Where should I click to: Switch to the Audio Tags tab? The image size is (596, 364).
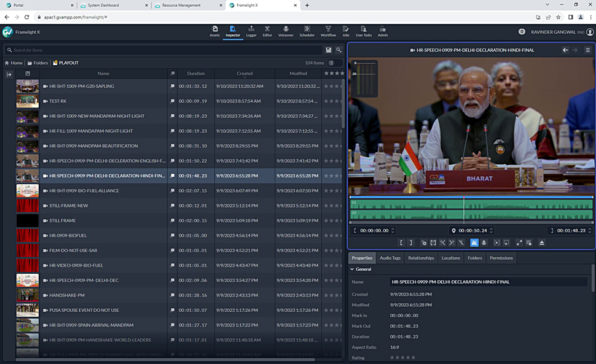coord(390,258)
